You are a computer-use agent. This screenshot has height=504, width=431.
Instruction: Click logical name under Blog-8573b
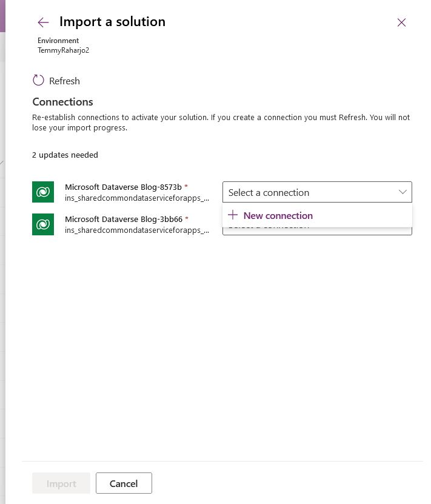click(137, 198)
